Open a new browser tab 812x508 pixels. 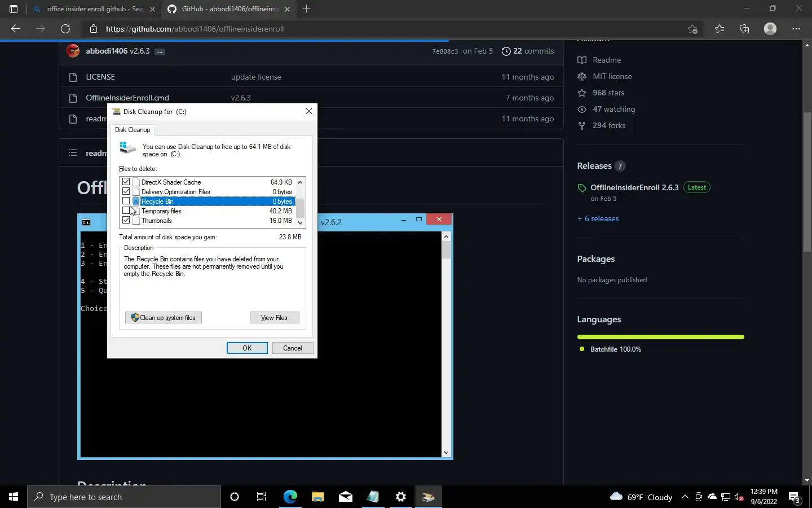click(307, 9)
